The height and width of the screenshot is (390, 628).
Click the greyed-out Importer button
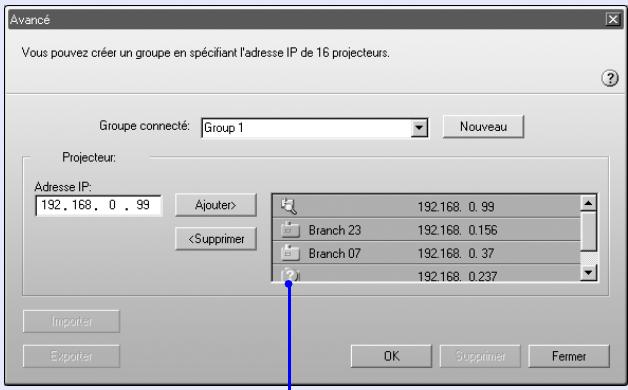pyautogui.click(x=71, y=321)
